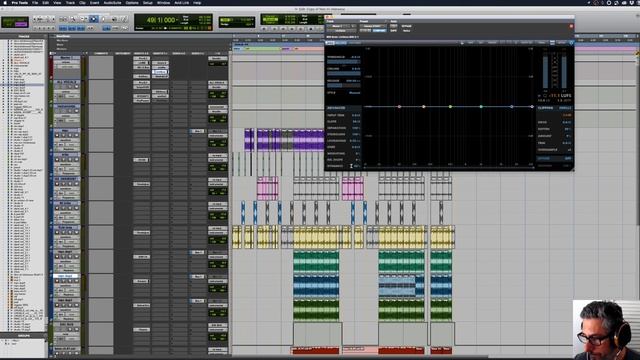The height and width of the screenshot is (360, 640).
Task: Select the first green clip in the timeline
Action: [316, 262]
